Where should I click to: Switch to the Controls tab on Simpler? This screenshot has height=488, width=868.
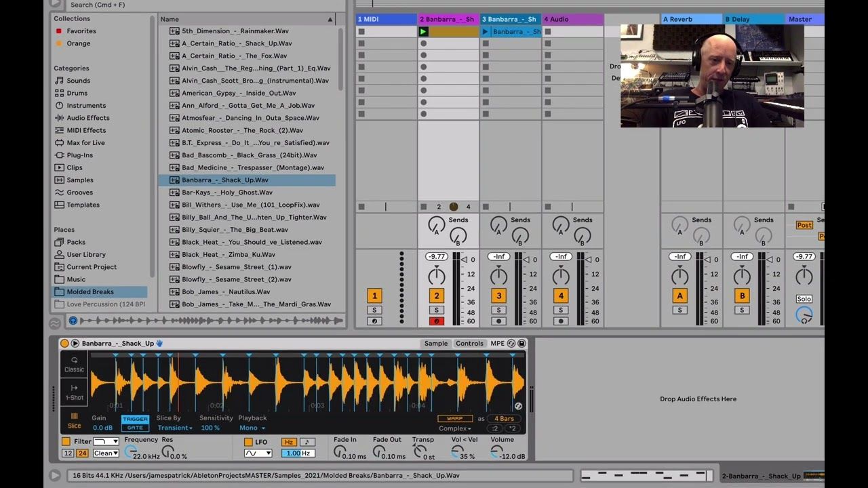(x=469, y=343)
